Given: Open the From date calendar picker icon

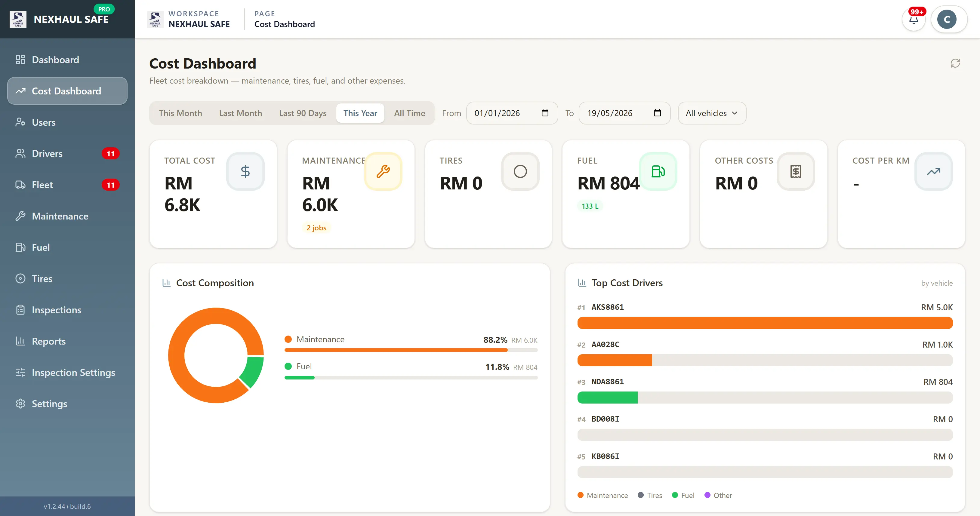Looking at the screenshot, I should [x=545, y=113].
